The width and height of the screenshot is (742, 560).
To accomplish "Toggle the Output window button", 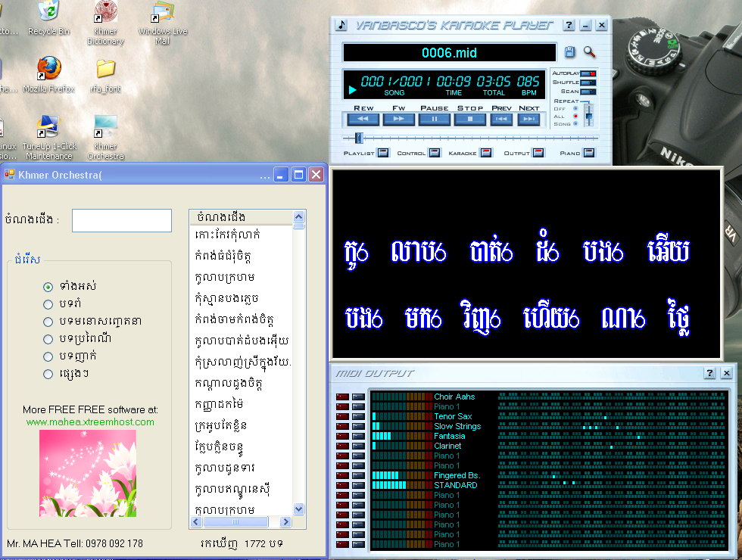I will pyautogui.click(x=538, y=153).
